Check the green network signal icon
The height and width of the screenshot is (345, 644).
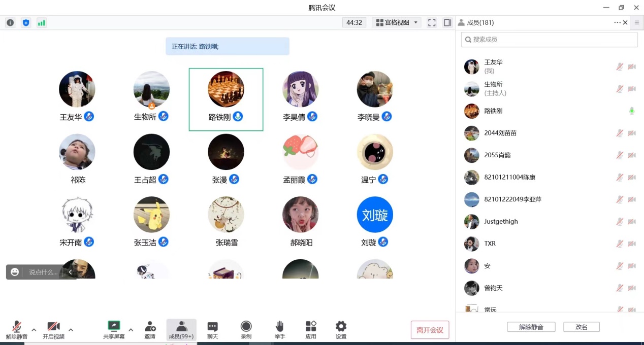pyautogui.click(x=42, y=23)
